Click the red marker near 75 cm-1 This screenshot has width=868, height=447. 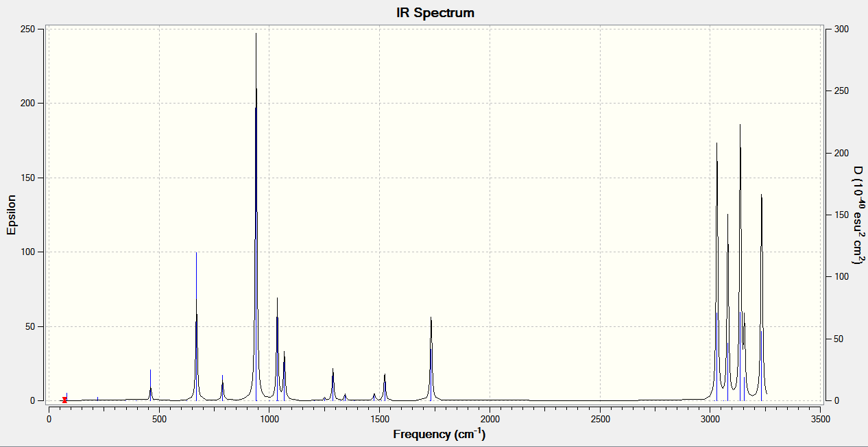click(x=64, y=400)
